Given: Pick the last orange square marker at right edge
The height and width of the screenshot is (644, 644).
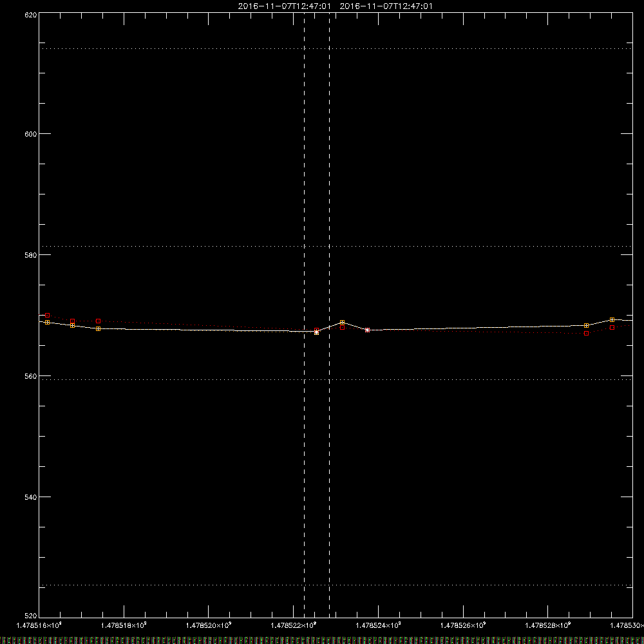Looking at the screenshot, I should (612, 319).
